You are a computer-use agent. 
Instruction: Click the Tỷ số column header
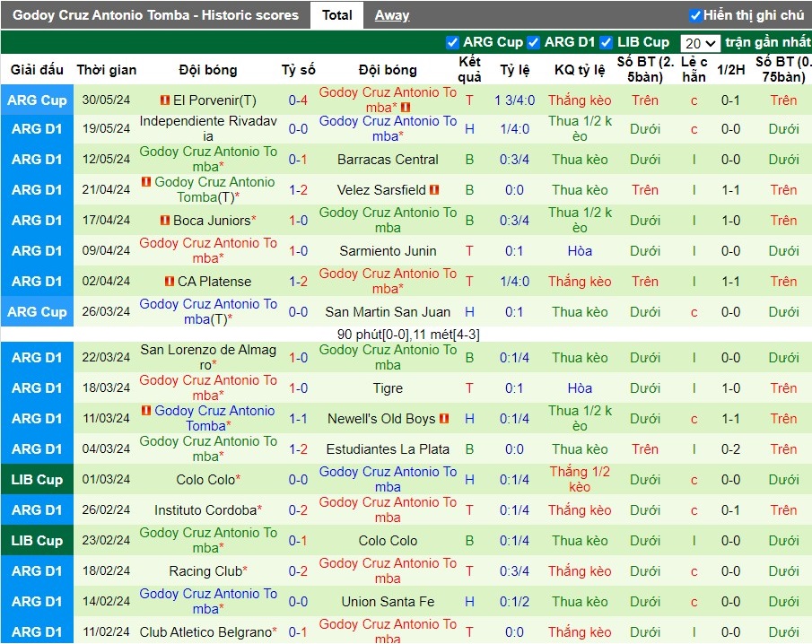pyautogui.click(x=298, y=69)
